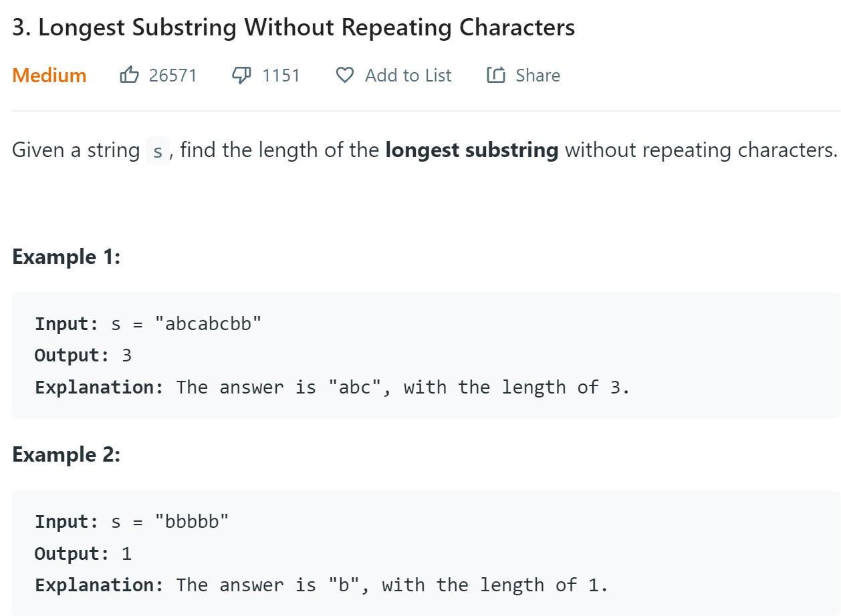The image size is (841, 616).
Task: Click the 1151 dislikes count
Action: tap(281, 75)
